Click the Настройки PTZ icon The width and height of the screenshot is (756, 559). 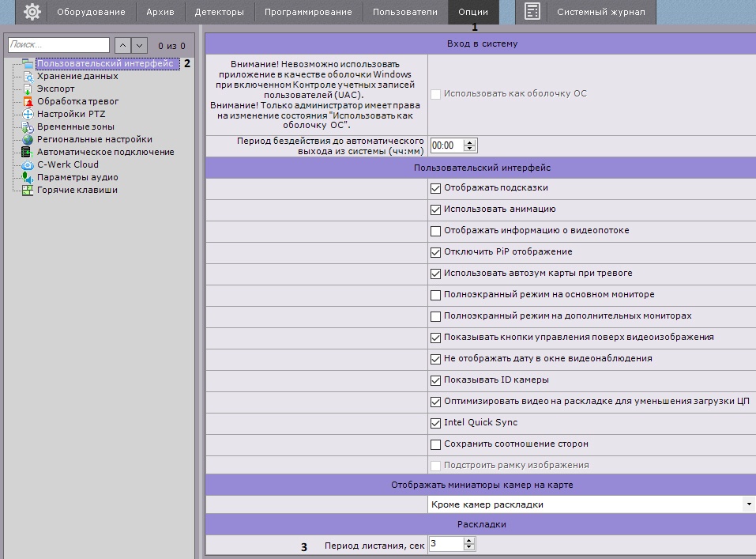point(28,115)
